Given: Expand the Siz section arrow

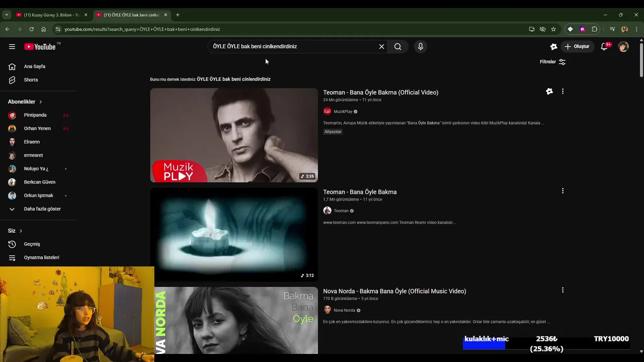Looking at the screenshot, I should click(21, 231).
